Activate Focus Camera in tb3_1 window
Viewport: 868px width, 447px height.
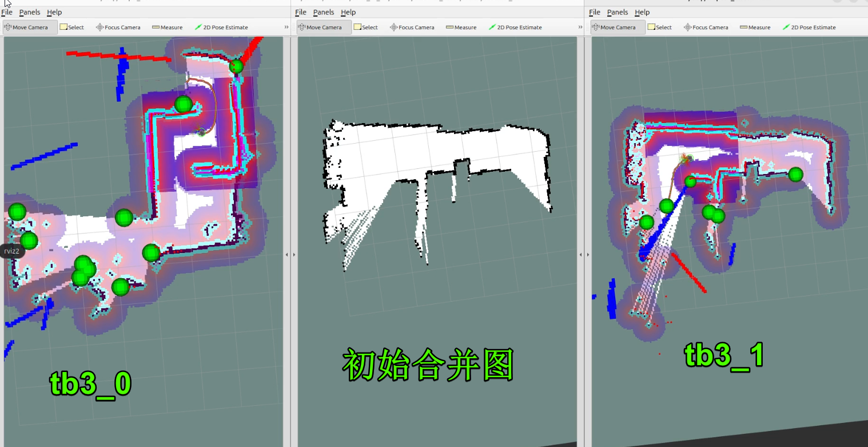point(706,27)
